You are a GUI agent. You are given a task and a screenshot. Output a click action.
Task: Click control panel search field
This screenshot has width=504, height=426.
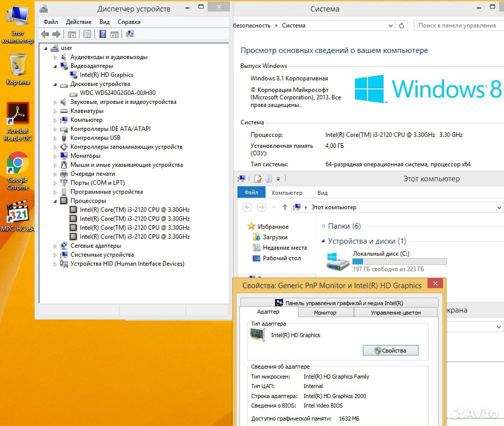(x=458, y=25)
